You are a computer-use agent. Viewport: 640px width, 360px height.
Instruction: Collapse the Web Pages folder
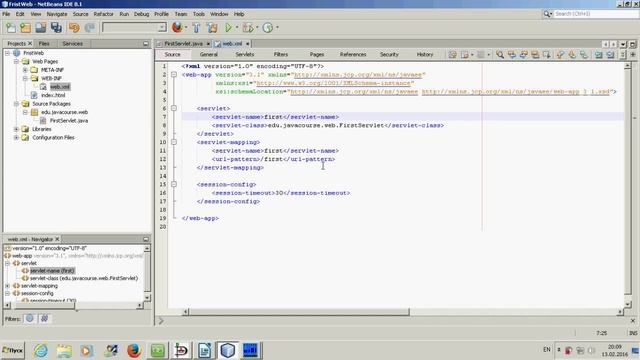(x=16, y=62)
